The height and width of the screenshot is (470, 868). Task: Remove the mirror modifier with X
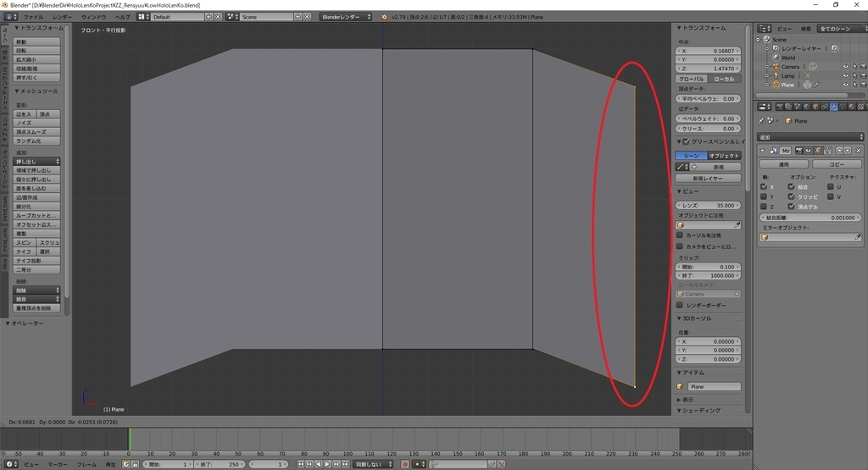pyautogui.click(x=859, y=151)
